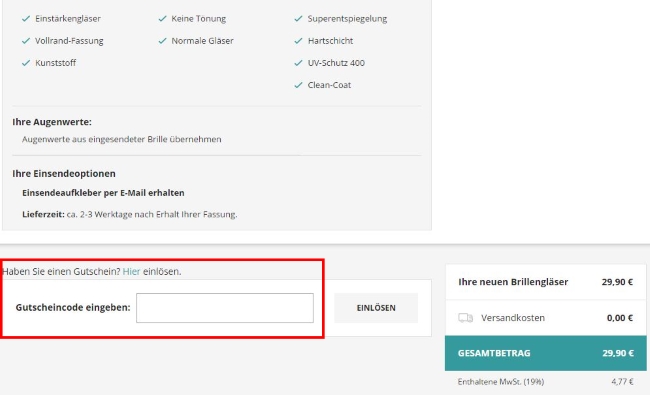The width and height of the screenshot is (650, 395).
Task: Click the checkmark next to Keine Tönung
Action: (x=162, y=19)
